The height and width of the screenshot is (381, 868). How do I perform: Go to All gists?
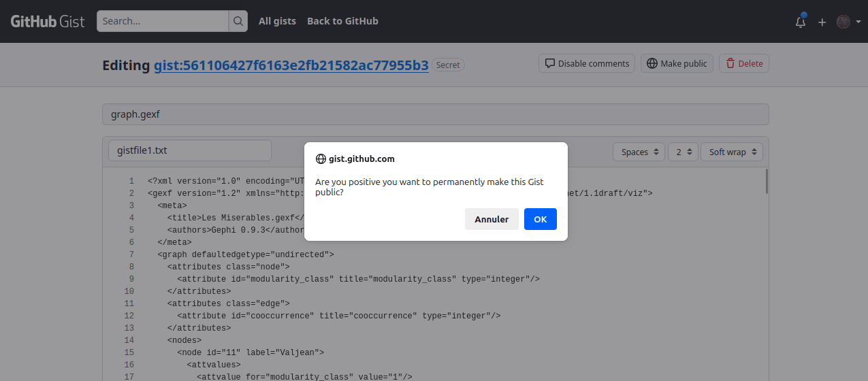(x=277, y=21)
